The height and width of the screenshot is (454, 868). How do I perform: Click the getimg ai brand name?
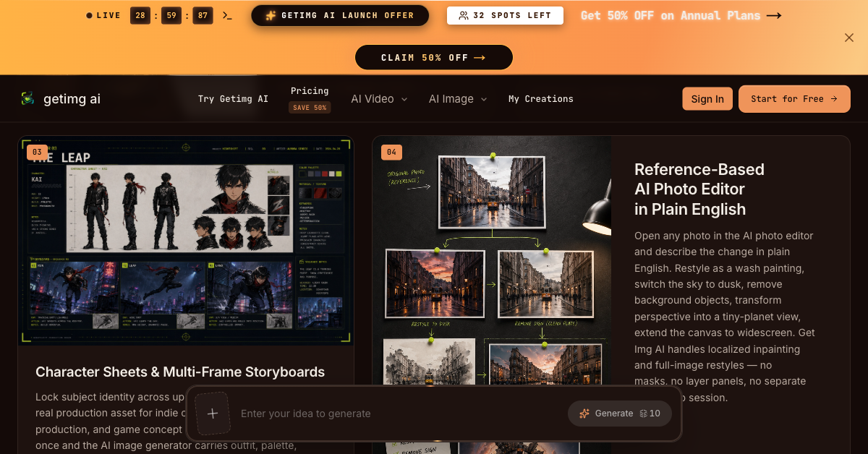pyautogui.click(x=72, y=99)
